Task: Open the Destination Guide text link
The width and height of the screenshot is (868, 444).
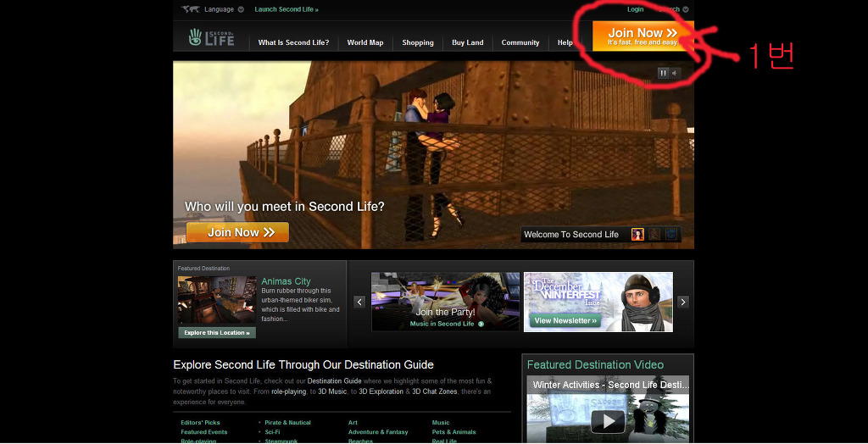Action: click(x=334, y=381)
